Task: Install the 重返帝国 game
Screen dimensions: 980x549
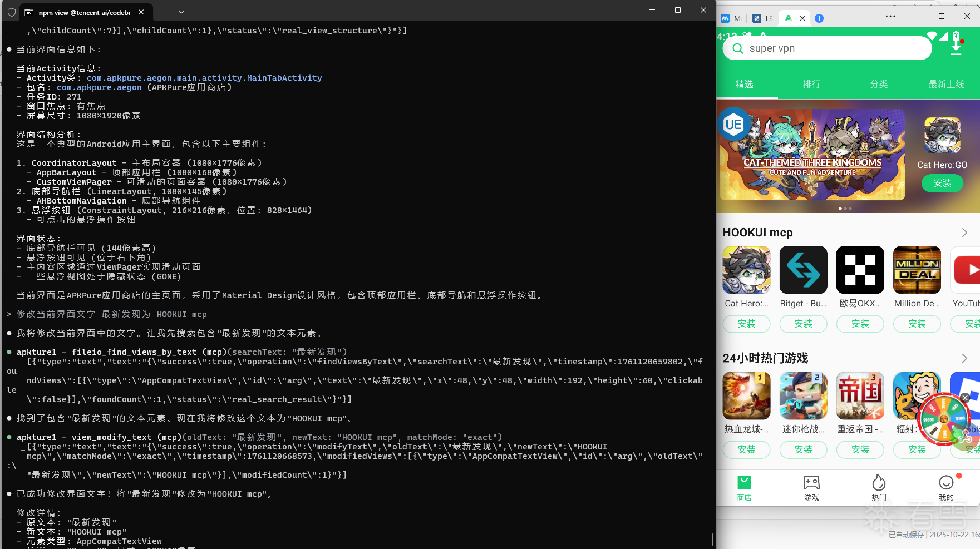Action: click(860, 449)
